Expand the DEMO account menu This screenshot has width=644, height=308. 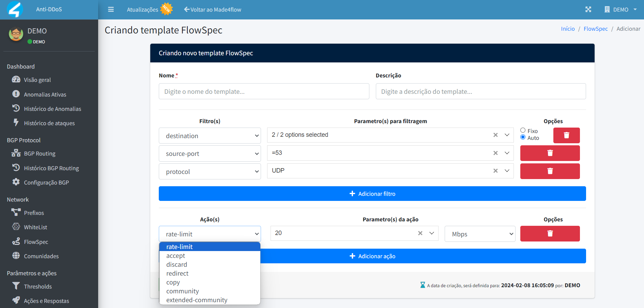point(620,9)
